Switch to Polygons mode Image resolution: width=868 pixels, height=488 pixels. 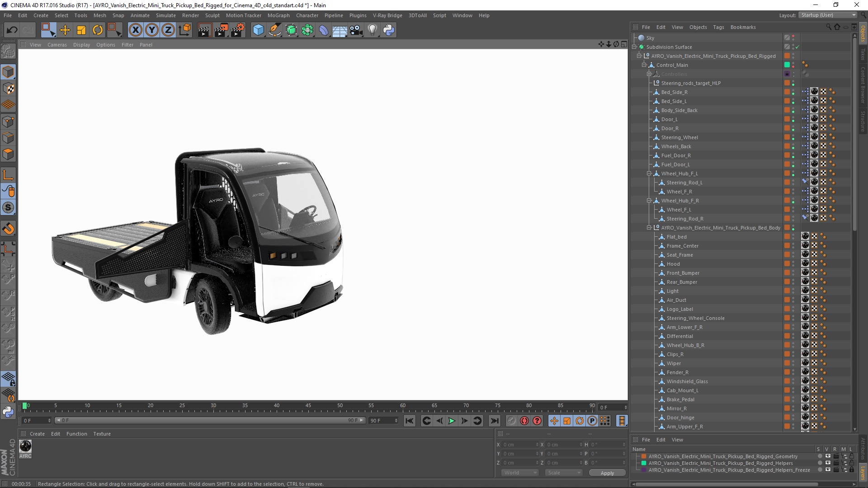coord(8,154)
